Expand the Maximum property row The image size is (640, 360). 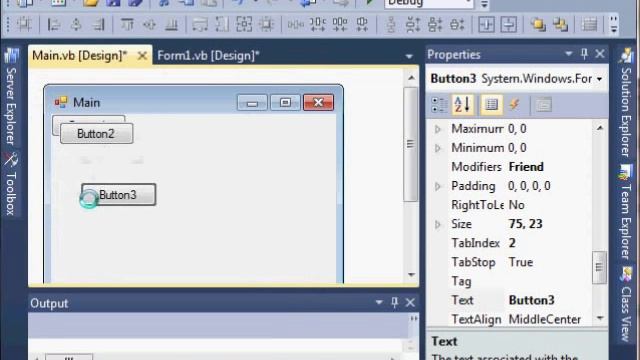438,129
